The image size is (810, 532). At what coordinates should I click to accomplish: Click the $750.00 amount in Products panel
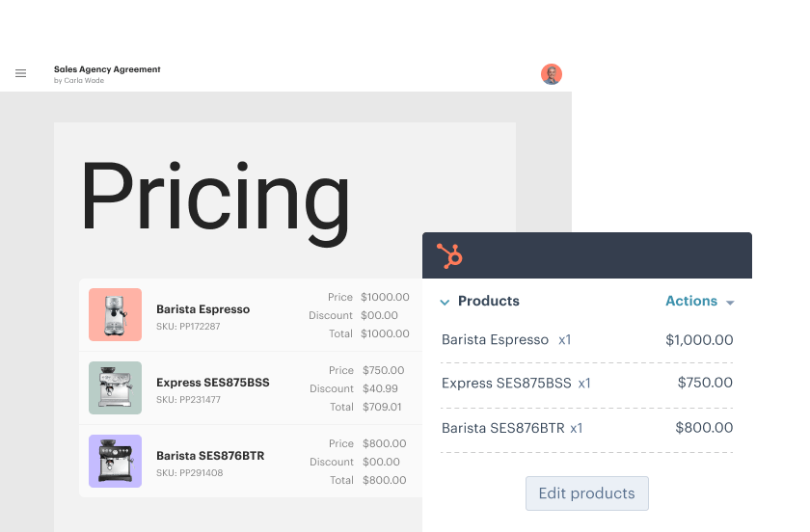[705, 383]
